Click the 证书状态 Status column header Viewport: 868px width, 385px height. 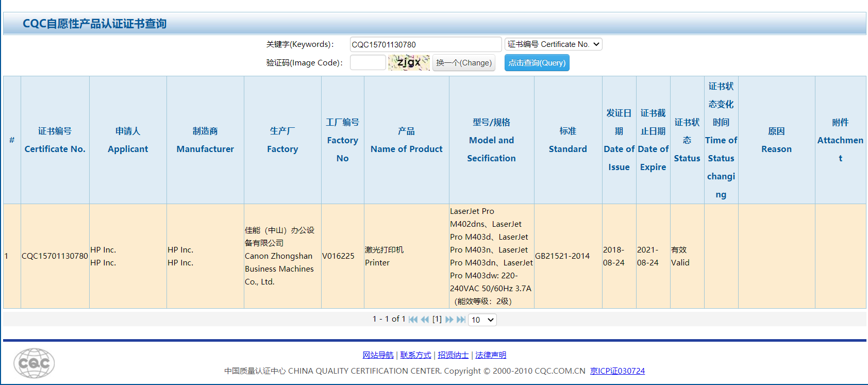687,140
